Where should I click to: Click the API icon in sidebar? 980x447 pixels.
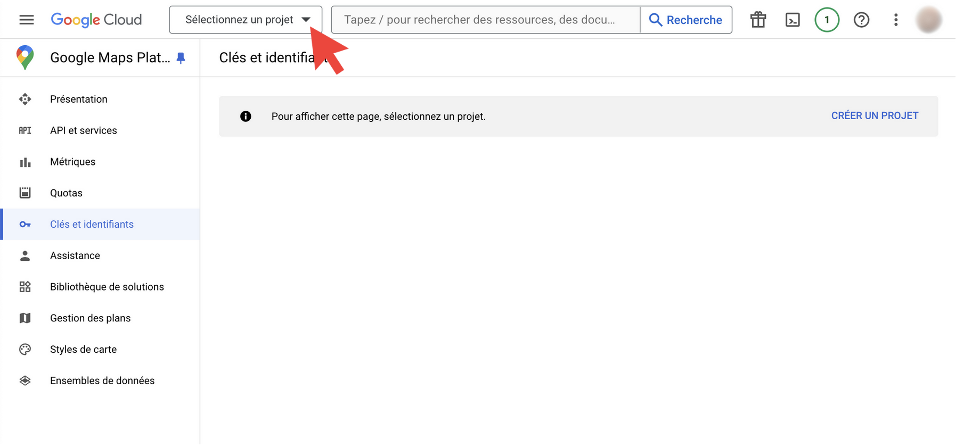(25, 130)
